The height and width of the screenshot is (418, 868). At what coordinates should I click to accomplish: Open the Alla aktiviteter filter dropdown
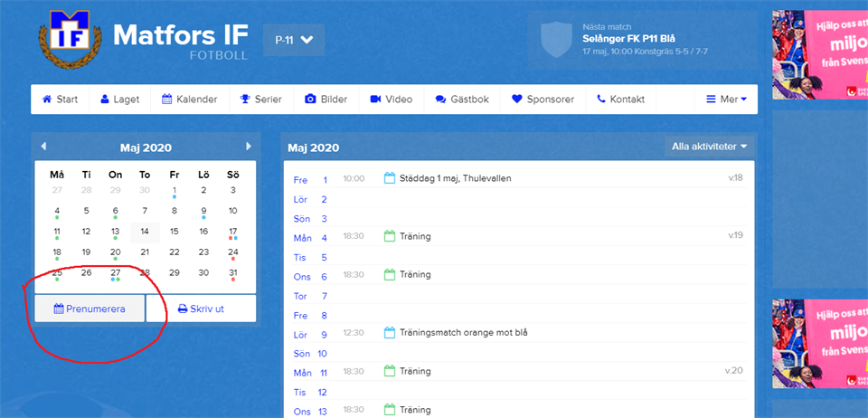[x=710, y=146]
